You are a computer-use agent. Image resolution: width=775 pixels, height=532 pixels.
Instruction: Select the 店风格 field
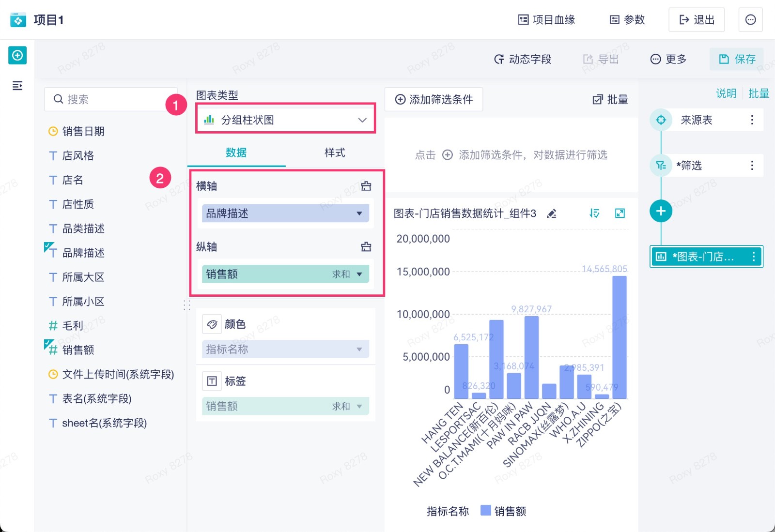click(72, 156)
